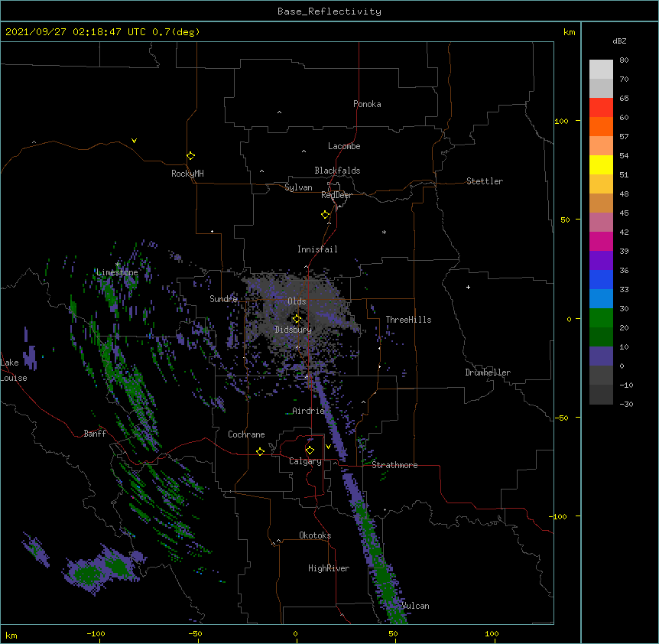Screen dimensions: 659x644
Task: Click the Airdrie label
Action: [x=308, y=411]
